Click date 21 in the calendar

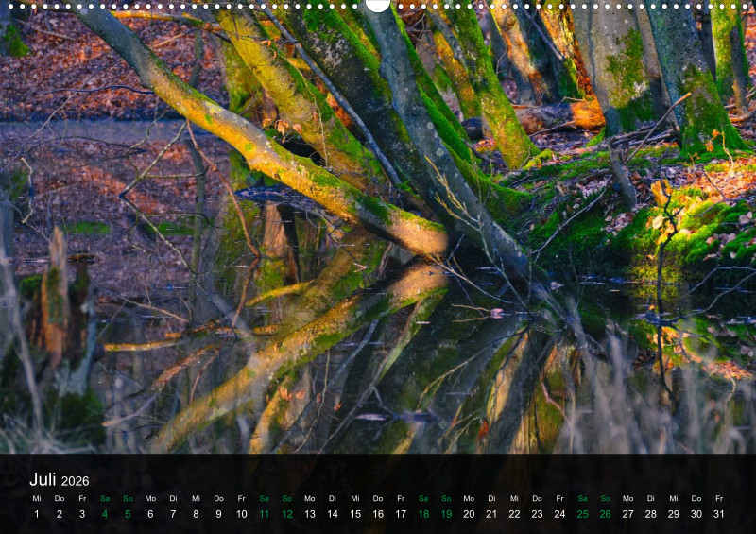coord(491,514)
